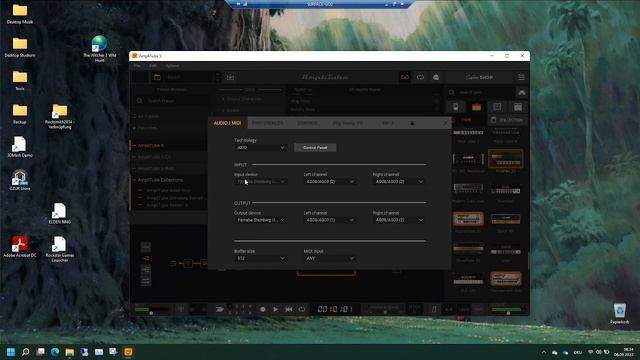Open the output Left channel dropdown
The width and height of the screenshot is (640, 360).
coord(329,220)
